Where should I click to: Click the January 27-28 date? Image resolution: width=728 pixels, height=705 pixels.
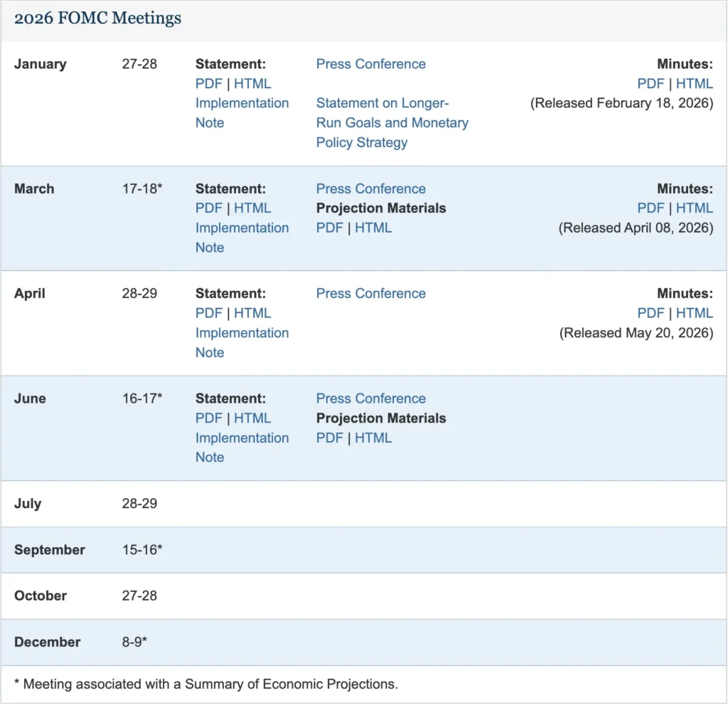click(139, 64)
